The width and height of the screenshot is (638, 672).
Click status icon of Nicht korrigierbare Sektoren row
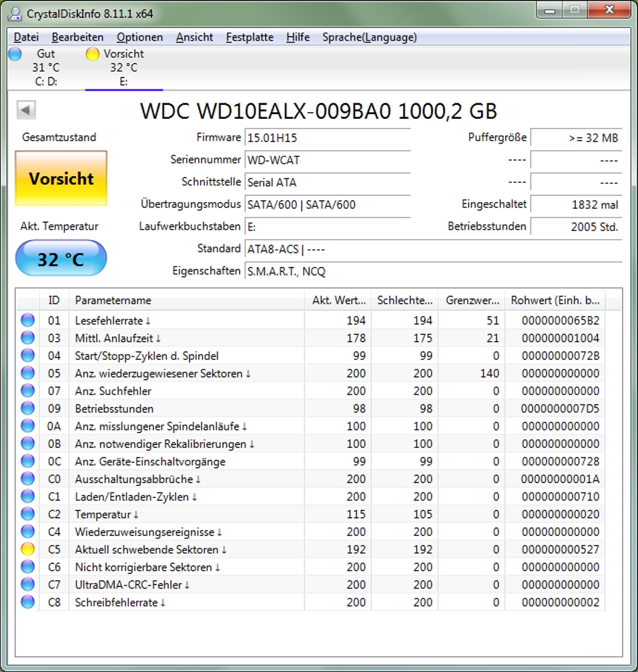tap(28, 567)
